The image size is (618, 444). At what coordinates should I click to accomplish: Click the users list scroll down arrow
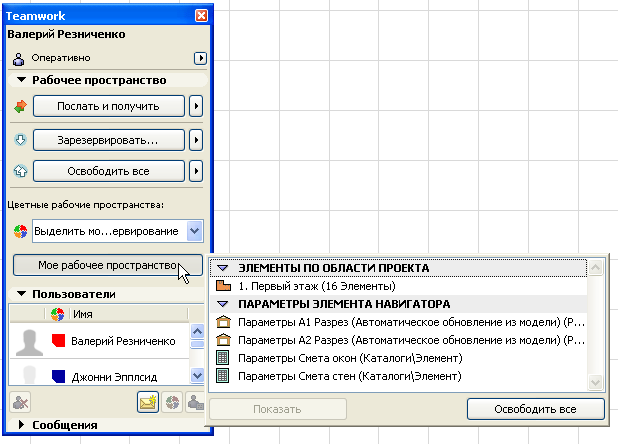tap(197, 375)
